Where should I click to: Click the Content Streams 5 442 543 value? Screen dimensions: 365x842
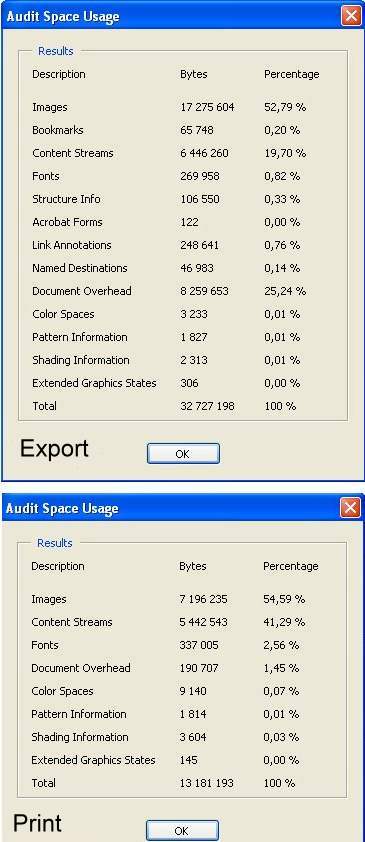[203, 622]
